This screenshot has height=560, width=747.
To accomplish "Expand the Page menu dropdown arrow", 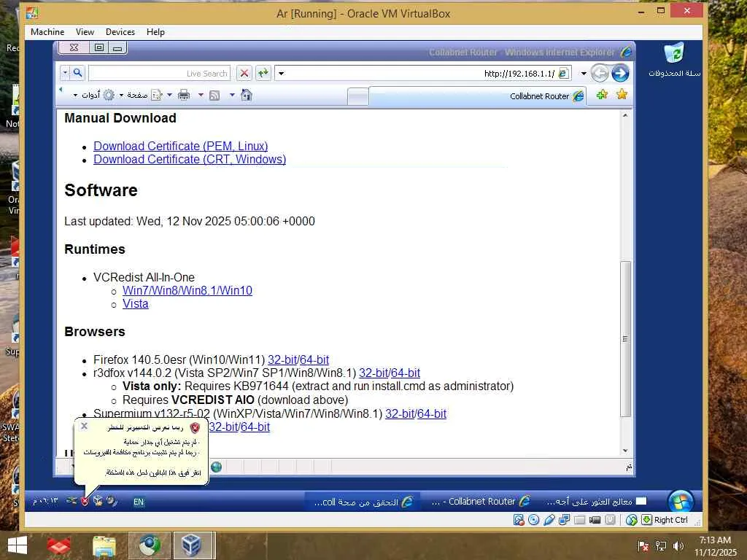I will pyautogui.click(x=122, y=96).
